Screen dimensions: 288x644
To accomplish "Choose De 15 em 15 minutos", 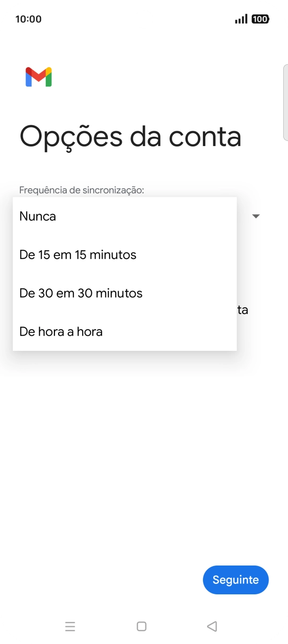I will (77, 254).
